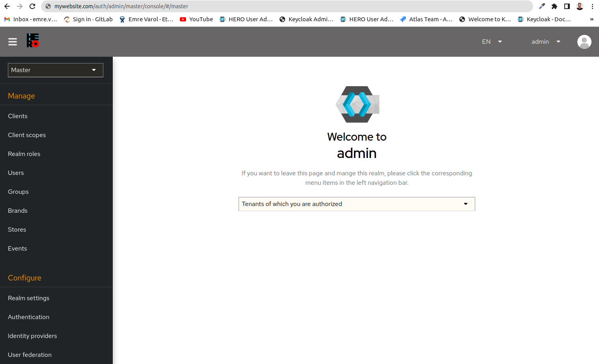
Task: Click the YouTube bookmark icon
Action: (x=183, y=19)
